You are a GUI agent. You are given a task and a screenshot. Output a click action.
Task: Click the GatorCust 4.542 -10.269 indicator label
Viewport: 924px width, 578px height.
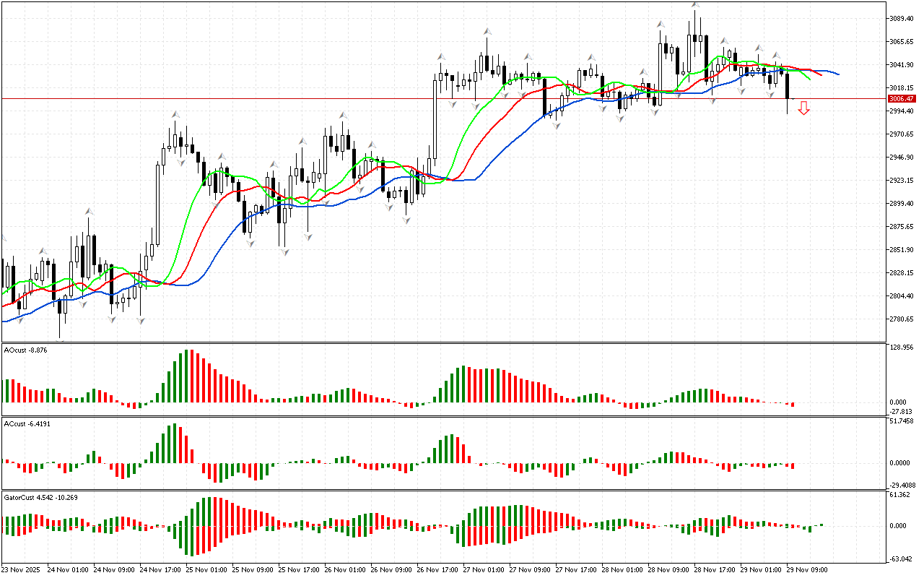click(40, 497)
